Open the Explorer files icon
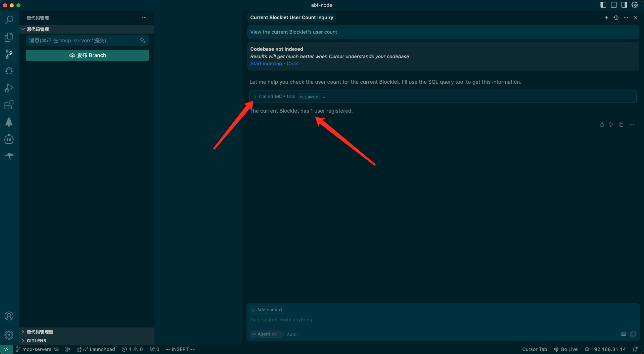This screenshot has height=354, width=644. (9, 37)
